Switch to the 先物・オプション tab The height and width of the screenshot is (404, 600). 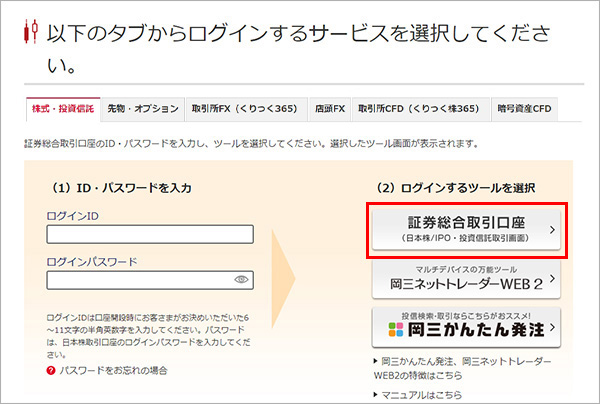[x=143, y=109]
